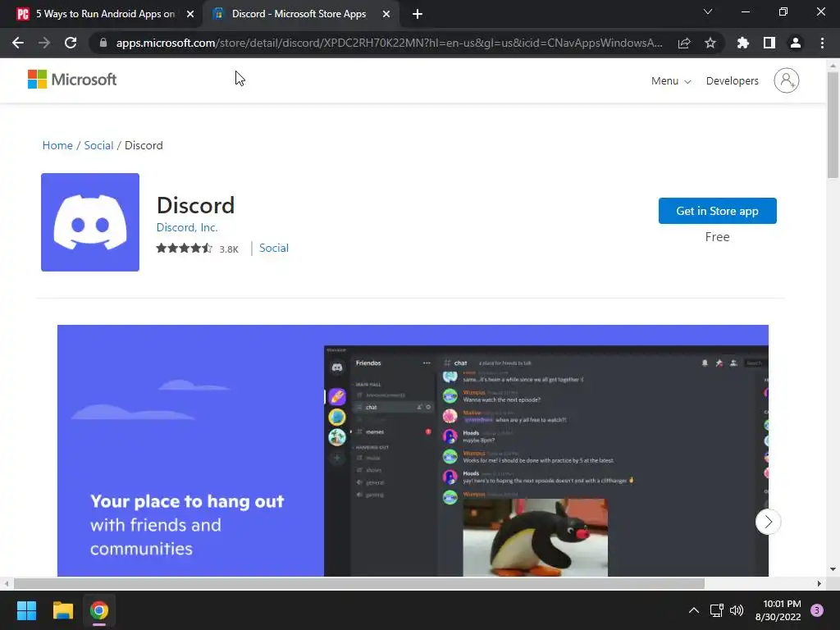Click the sign-in account icon

787,80
